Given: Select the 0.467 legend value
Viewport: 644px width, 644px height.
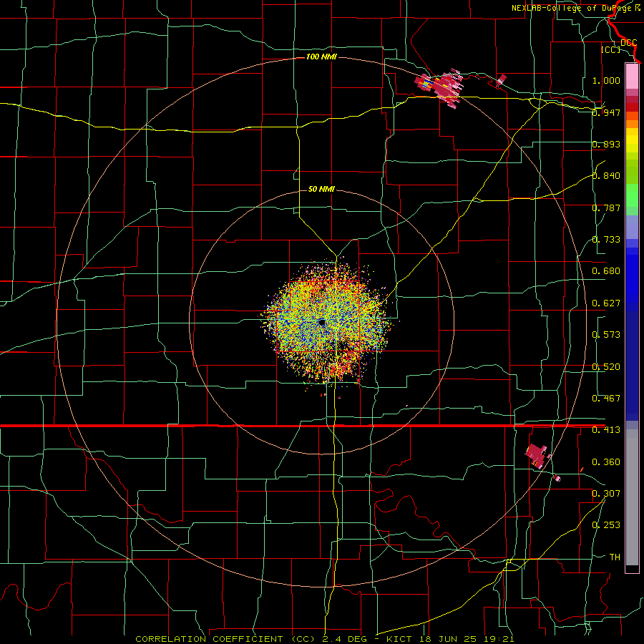Looking at the screenshot, I should [606, 399].
